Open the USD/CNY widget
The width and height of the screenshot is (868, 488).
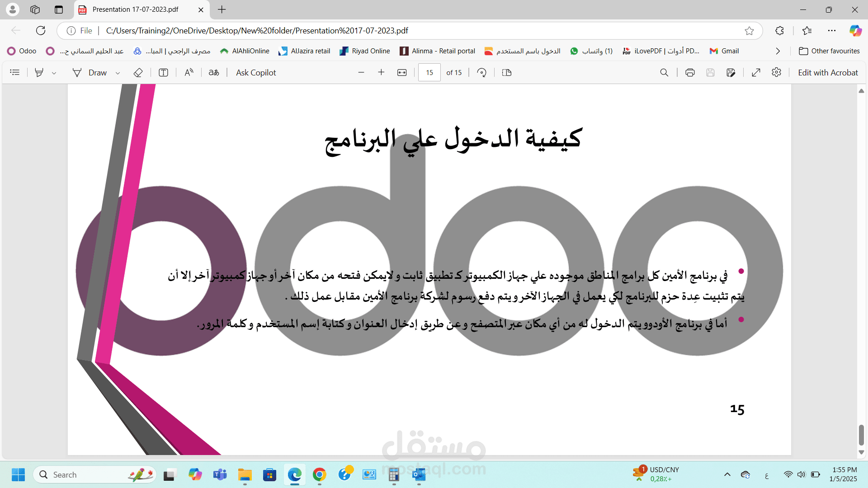[656, 474]
